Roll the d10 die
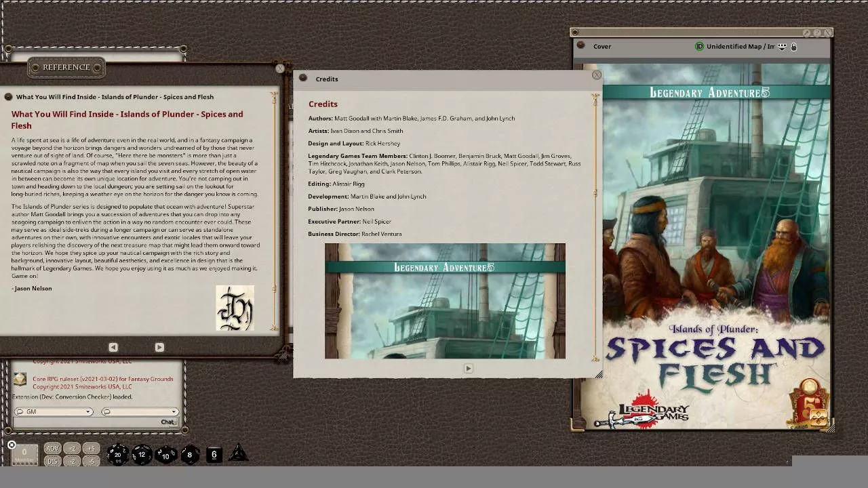868x488 pixels. pos(165,454)
